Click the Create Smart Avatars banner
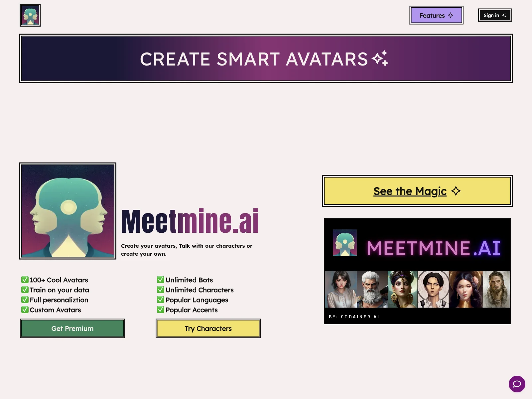532x399 pixels. tap(266, 59)
